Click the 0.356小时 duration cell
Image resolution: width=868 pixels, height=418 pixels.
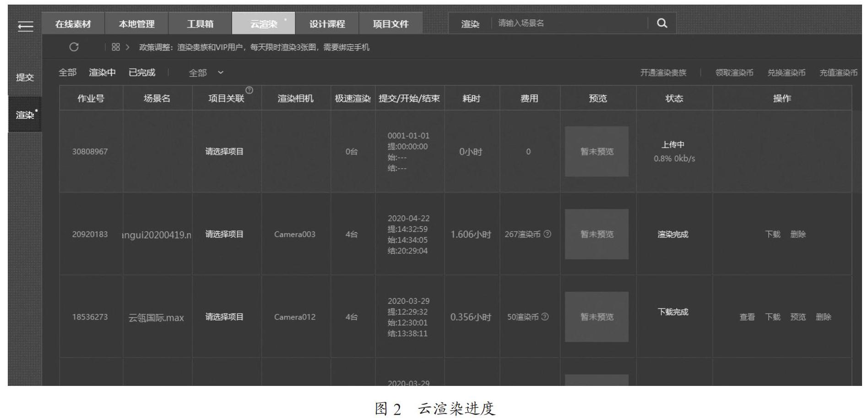tap(471, 317)
